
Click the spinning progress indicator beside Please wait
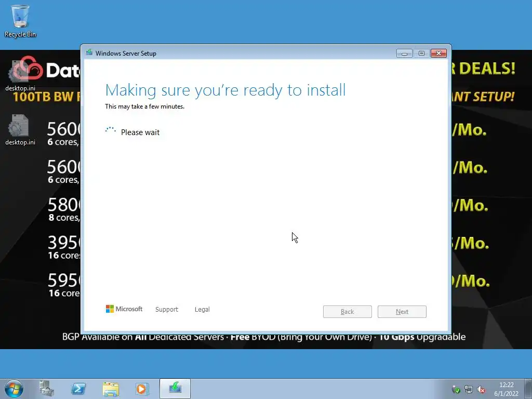(x=111, y=130)
